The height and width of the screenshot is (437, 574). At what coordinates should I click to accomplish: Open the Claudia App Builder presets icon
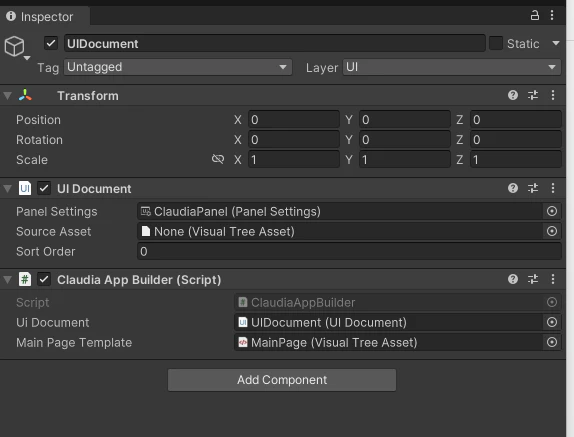pyautogui.click(x=533, y=279)
